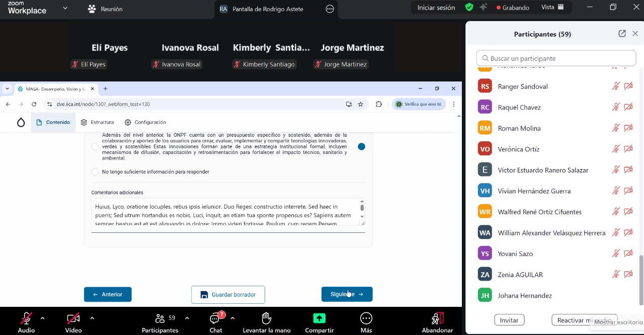644x335 pixels.
Task: Switch to the Estructura tab
Action: point(97,122)
